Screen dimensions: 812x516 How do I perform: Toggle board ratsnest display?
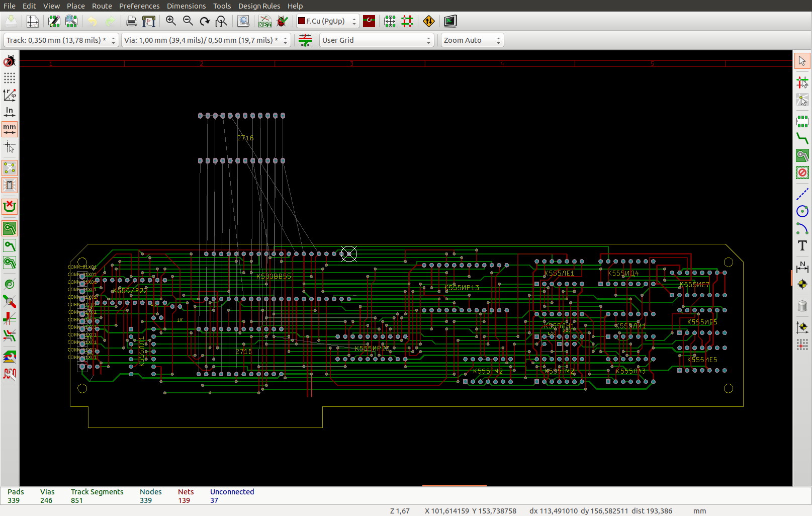10,167
